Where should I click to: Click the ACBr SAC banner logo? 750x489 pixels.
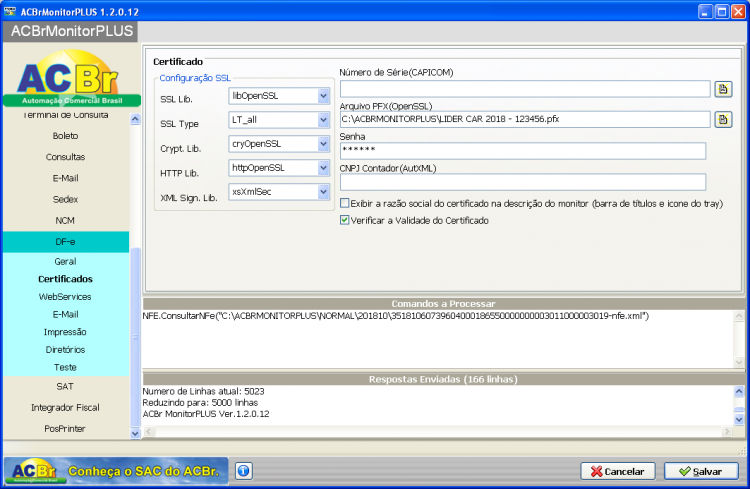pyautogui.click(x=116, y=471)
